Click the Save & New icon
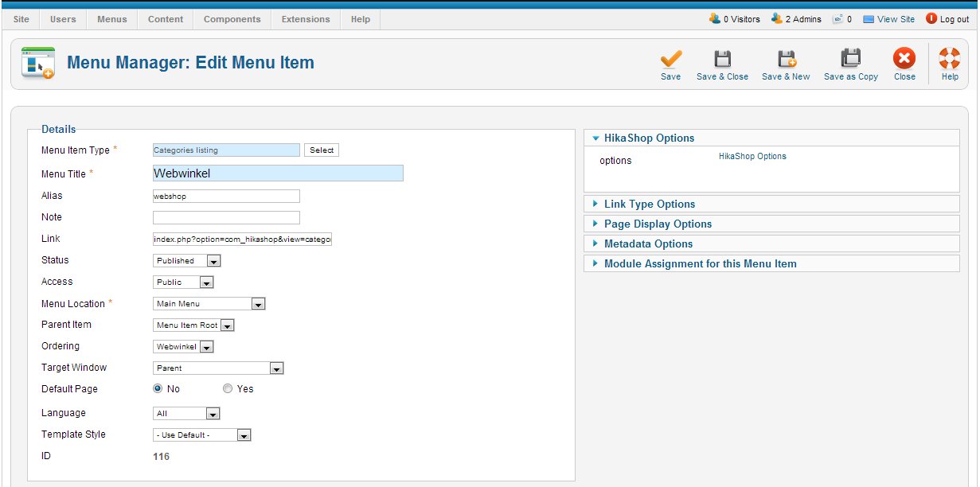The width and height of the screenshot is (980, 487). pyautogui.click(x=786, y=60)
